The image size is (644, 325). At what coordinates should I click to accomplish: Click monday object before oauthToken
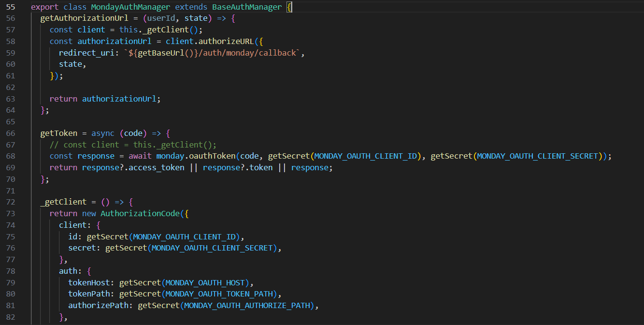click(170, 156)
